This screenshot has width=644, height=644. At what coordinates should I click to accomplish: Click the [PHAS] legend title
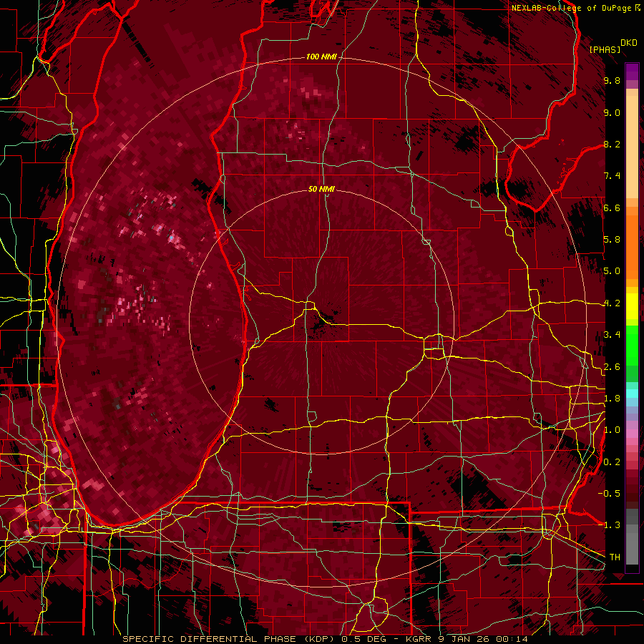click(x=605, y=49)
